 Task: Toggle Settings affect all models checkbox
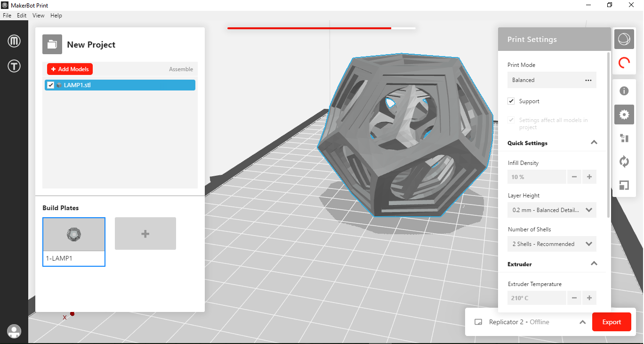coord(511,120)
